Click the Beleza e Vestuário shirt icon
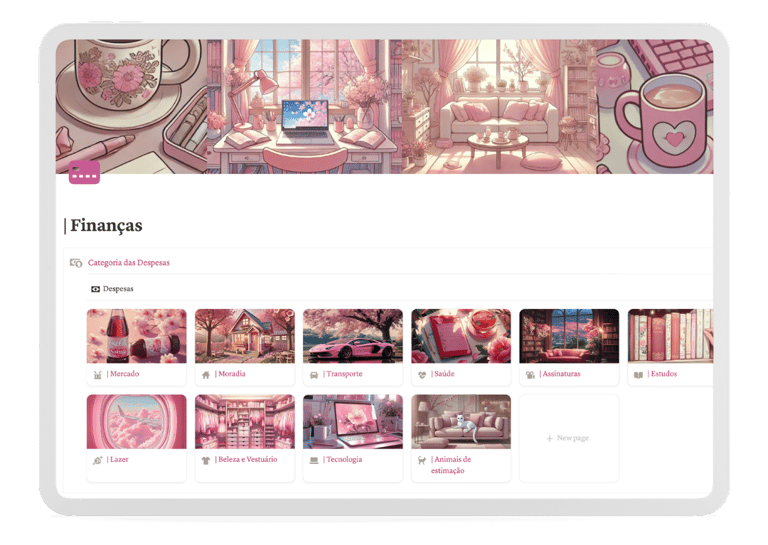768x545 pixels. coord(206,461)
